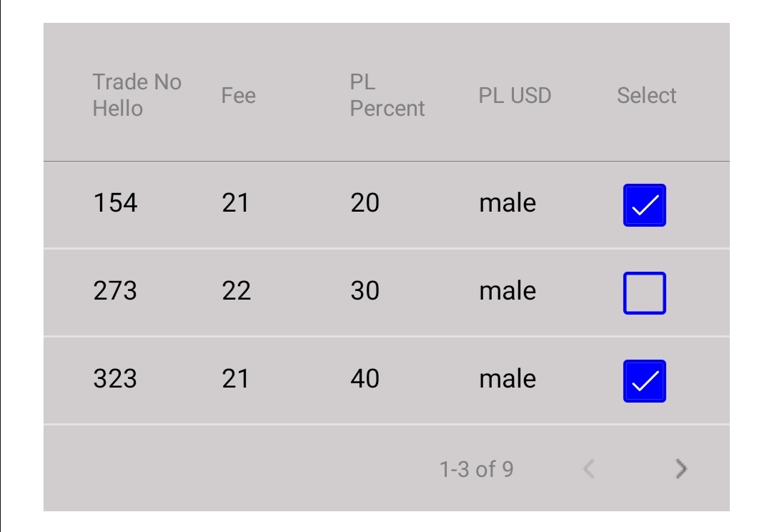The image size is (772, 532).
Task: Click PL percent value 30
Action: coord(365,291)
